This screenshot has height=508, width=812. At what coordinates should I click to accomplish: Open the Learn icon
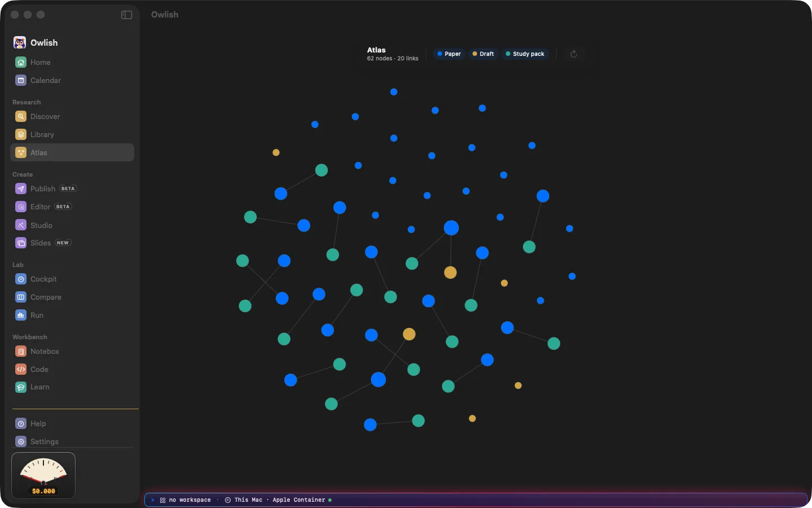coord(21,387)
